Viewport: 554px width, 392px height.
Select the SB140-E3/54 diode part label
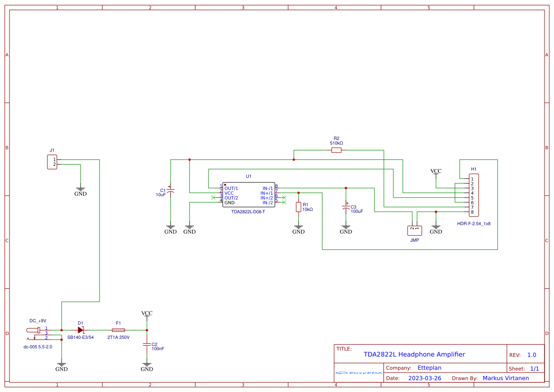coord(81,337)
